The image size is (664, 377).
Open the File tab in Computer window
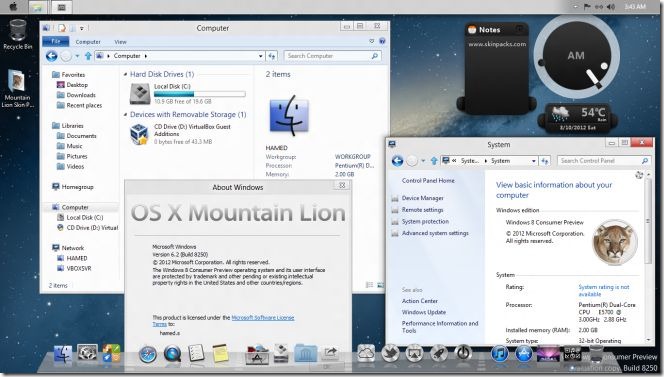coord(56,41)
